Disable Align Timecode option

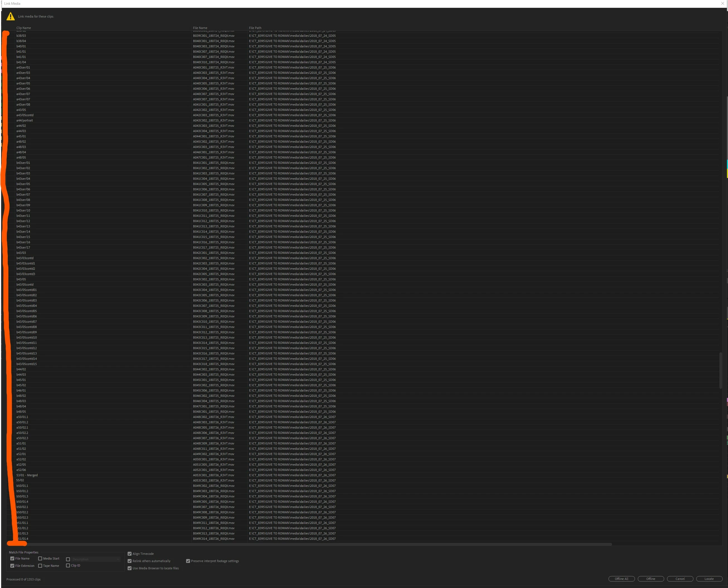pos(129,554)
